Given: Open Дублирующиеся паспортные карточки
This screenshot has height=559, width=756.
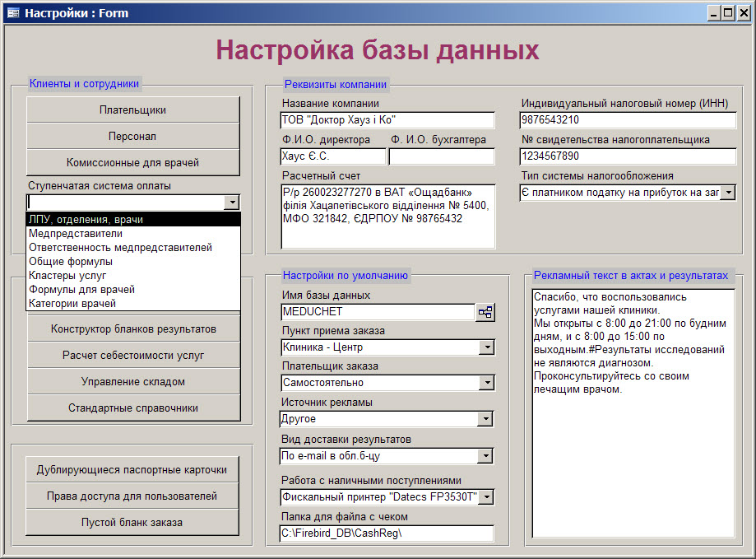Looking at the screenshot, I should [x=132, y=470].
